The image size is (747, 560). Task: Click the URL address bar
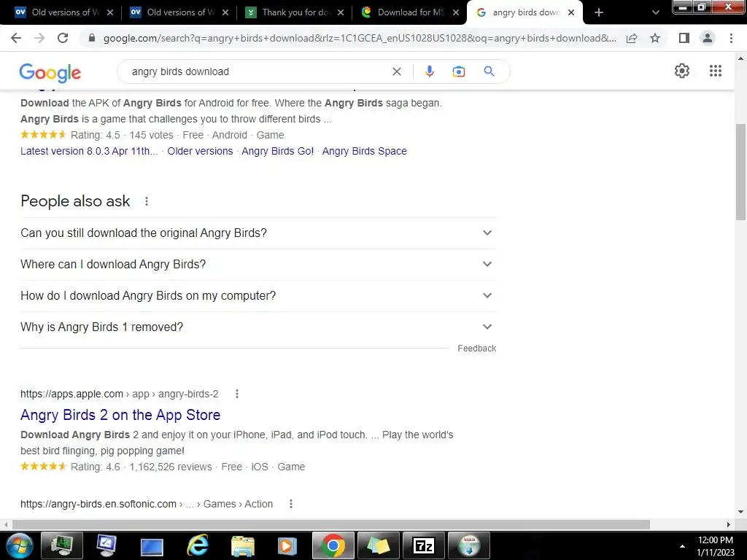(360, 38)
